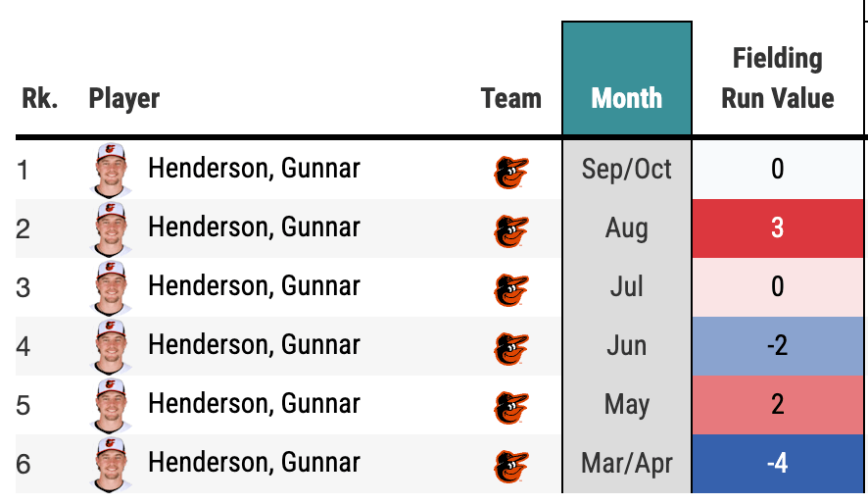Sort table by Player column header
868x504 pixels.
click(124, 98)
